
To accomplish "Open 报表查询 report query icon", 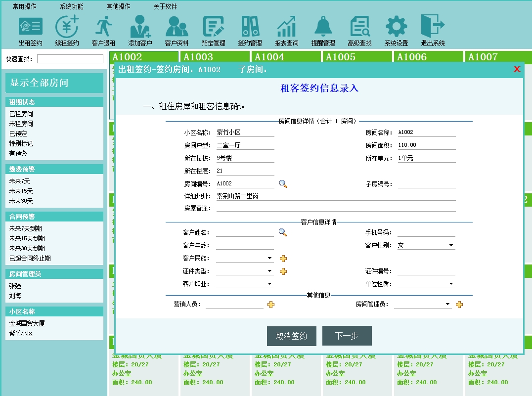I will (286, 31).
